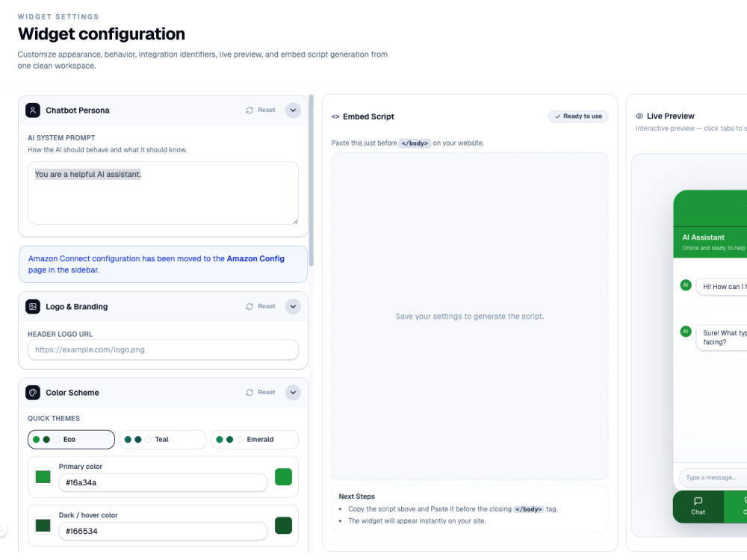
Task: Click the Live Preview eye icon
Action: coord(639,116)
